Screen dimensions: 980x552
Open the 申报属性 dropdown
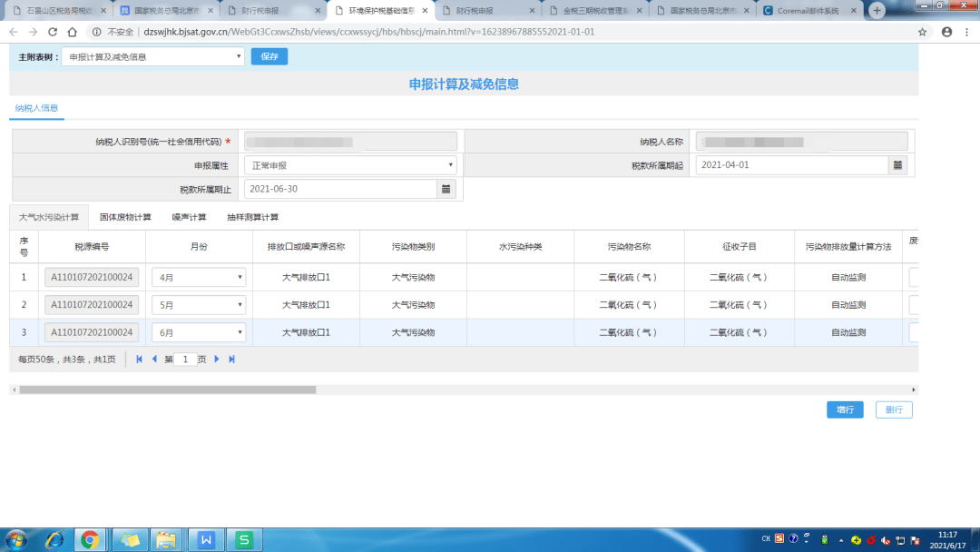(350, 165)
